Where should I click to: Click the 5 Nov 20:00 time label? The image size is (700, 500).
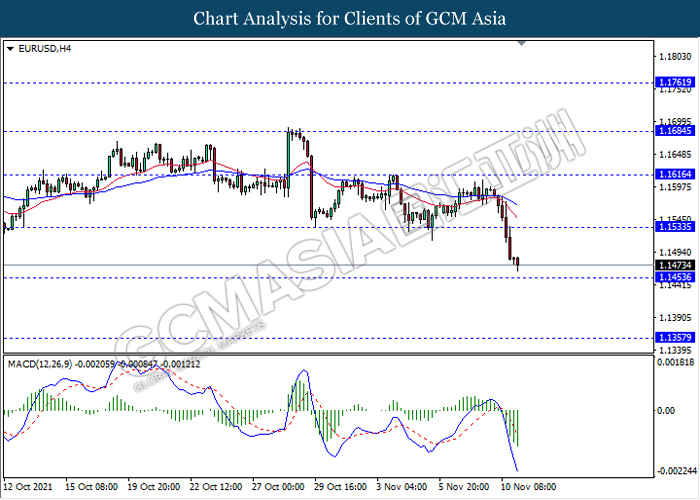click(463, 487)
